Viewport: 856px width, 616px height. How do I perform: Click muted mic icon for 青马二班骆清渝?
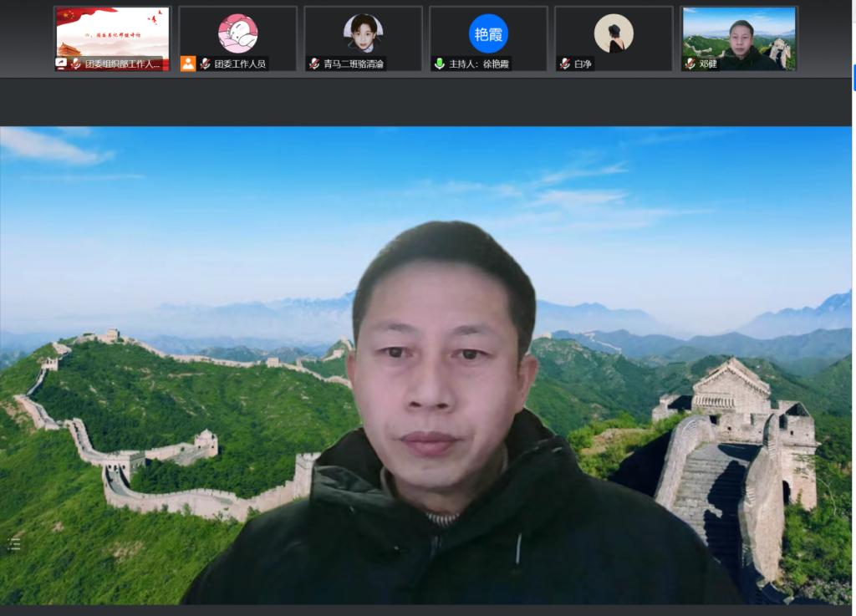tap(314, 64)
